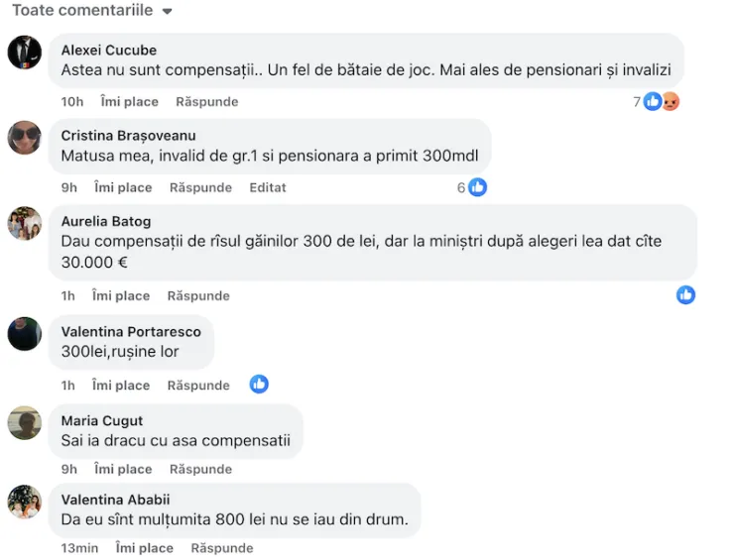Reply to Valentina Portaresco's comment
The width and height of the screenshot is (734, 560).
(x=198, y=385)
